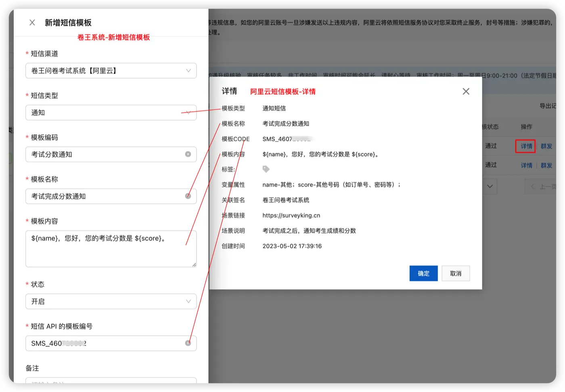
Task: Grab the resize handle of 模板内容 textarea
Action: [194, 265]
